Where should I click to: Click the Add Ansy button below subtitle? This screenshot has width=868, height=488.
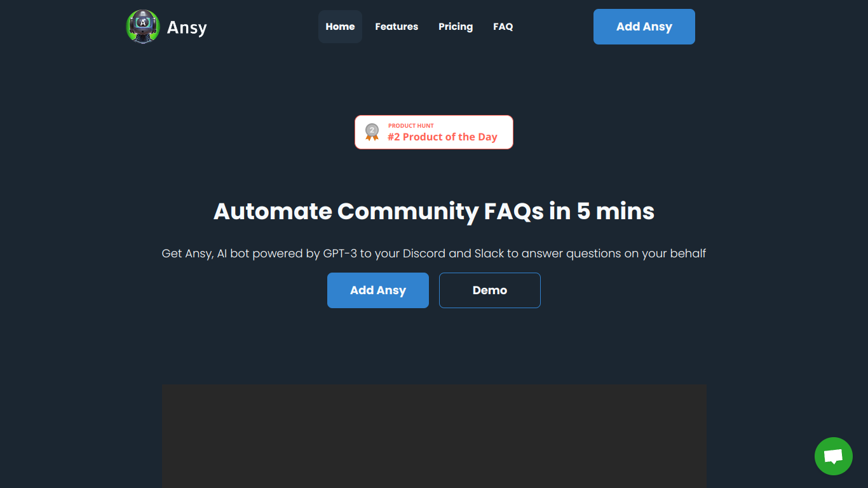[378, 290]
